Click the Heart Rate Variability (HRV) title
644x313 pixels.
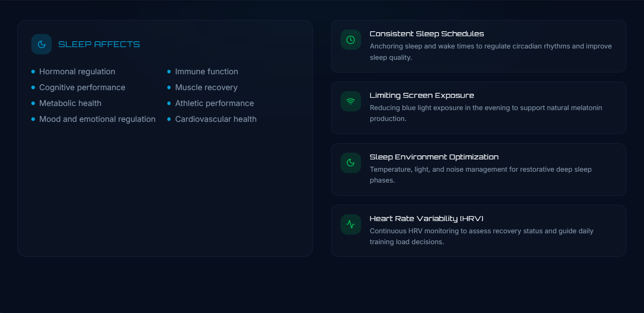[x=426, y=219]
